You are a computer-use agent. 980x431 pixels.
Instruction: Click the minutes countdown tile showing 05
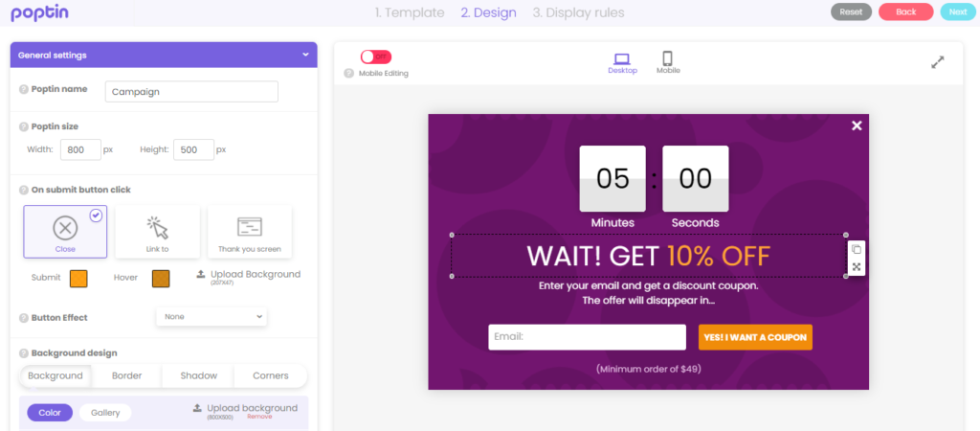612,179
